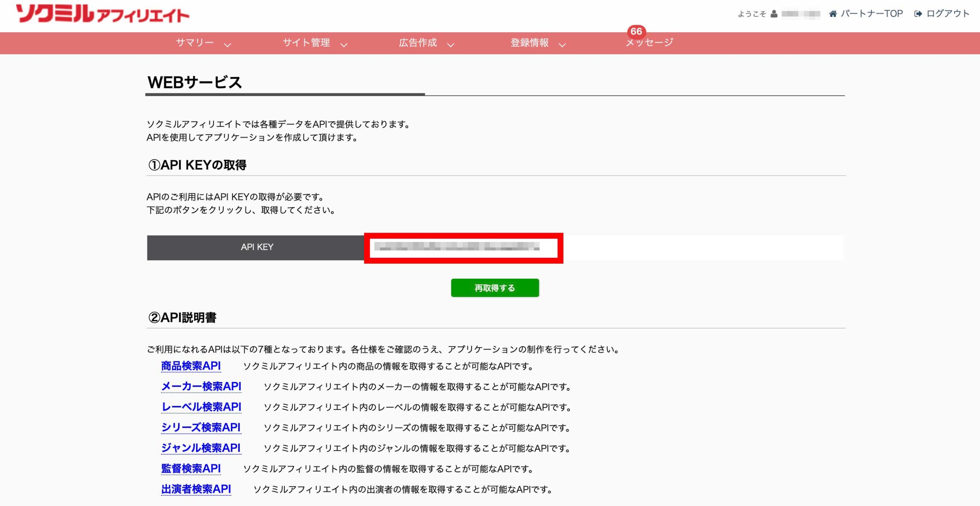Click text APIのご利用にはAPI KEYの取得が必要です。
This screenshot has height=506, width=980.
[x=236, y=197]
